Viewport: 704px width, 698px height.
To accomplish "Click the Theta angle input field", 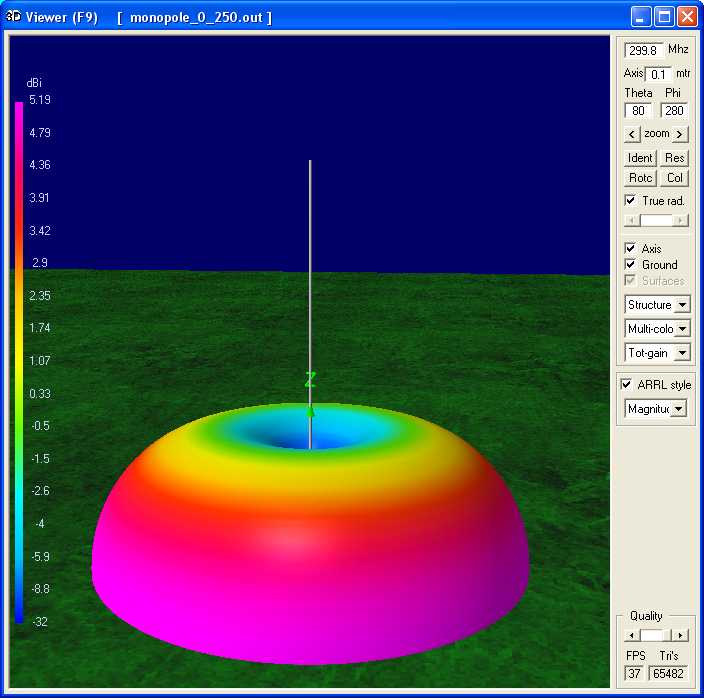I will [x=639, y=110].
